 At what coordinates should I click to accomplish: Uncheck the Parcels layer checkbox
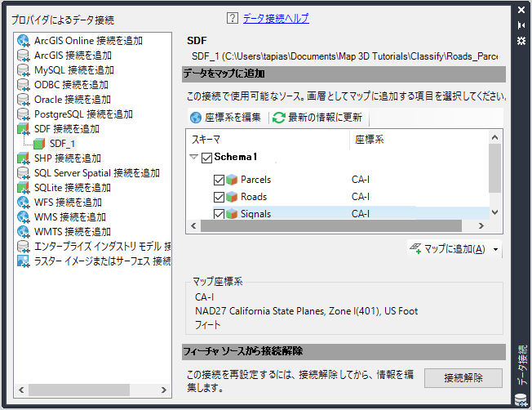(x=219, y=180)
